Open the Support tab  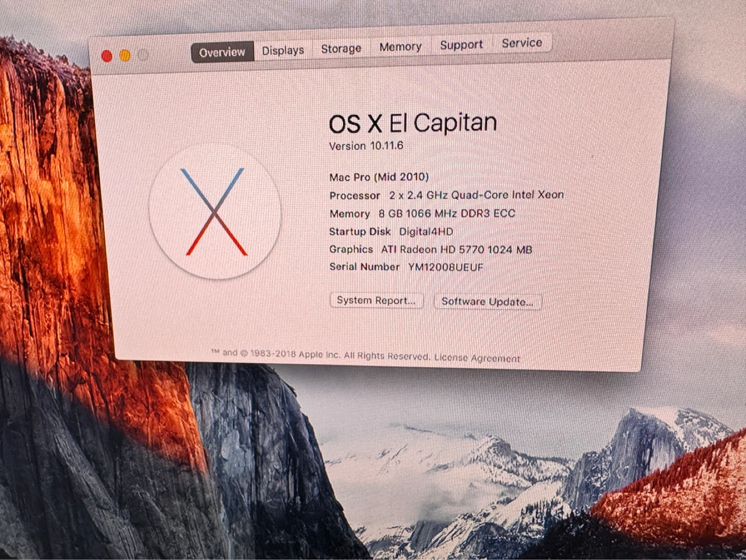(461, 45)
